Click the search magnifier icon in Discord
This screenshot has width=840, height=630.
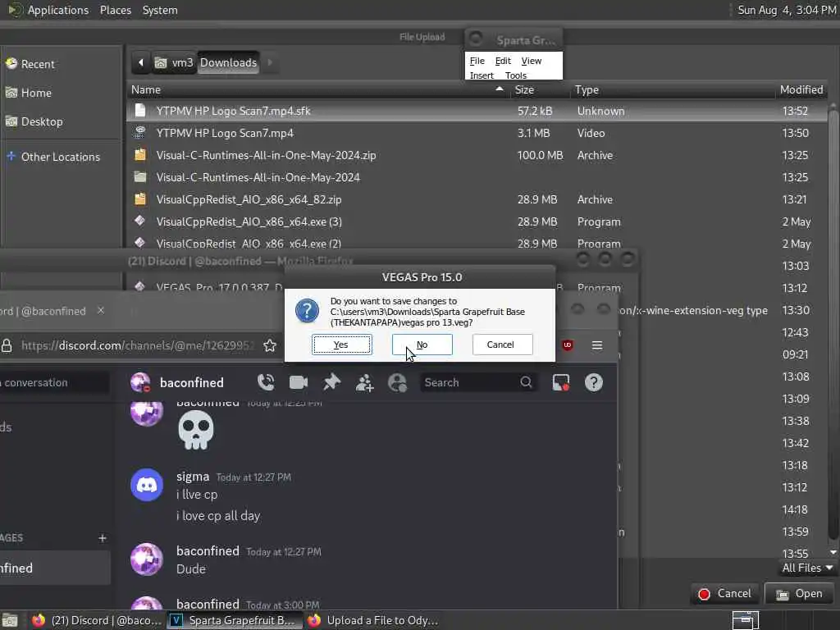526,382
